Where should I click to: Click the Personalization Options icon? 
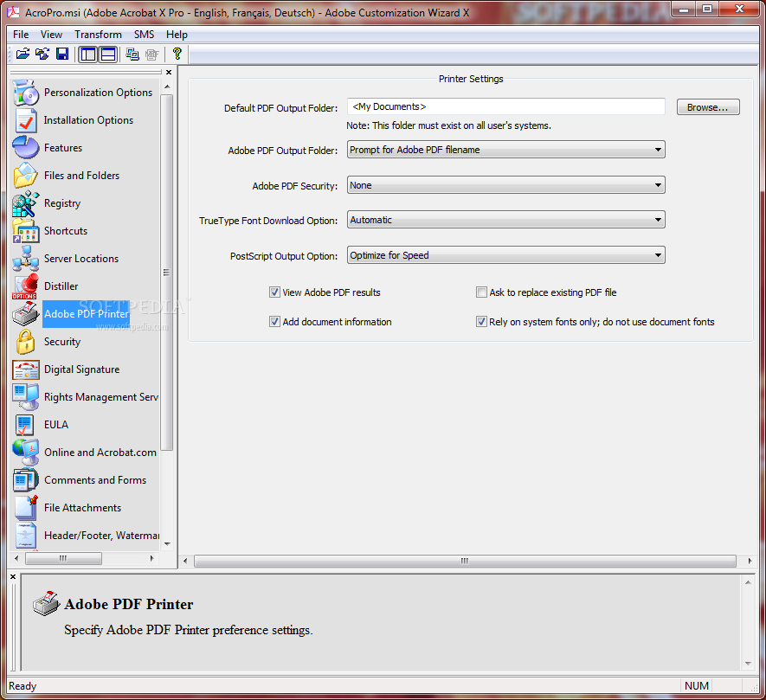[25, 93]
